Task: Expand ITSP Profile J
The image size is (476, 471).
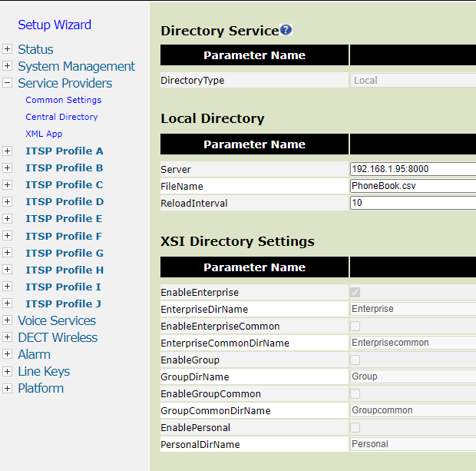Action: click(7, 303)
